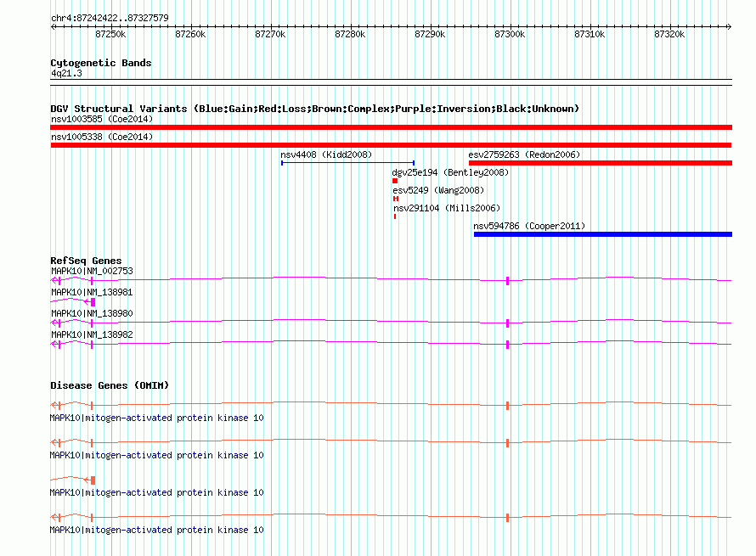Click the 87270k ruler tick label

tap(270, 34)
